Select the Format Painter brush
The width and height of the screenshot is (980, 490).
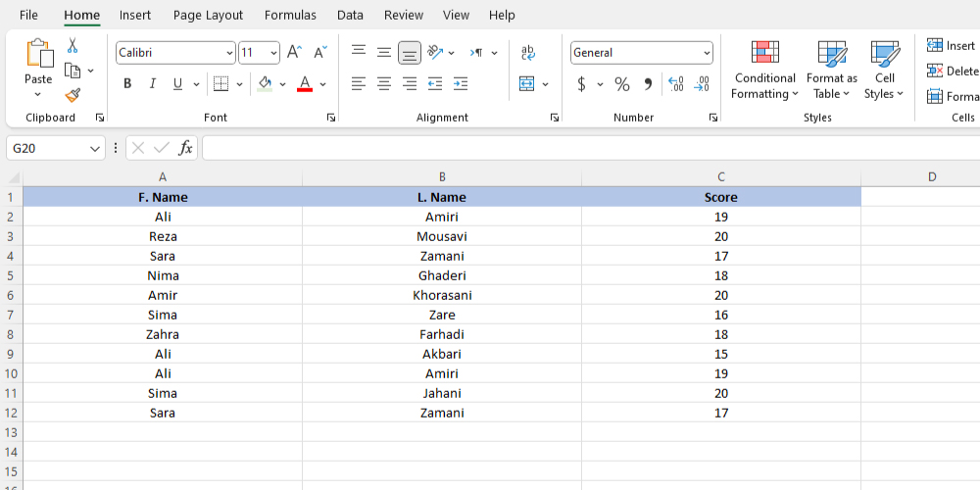tap(73, 95)
